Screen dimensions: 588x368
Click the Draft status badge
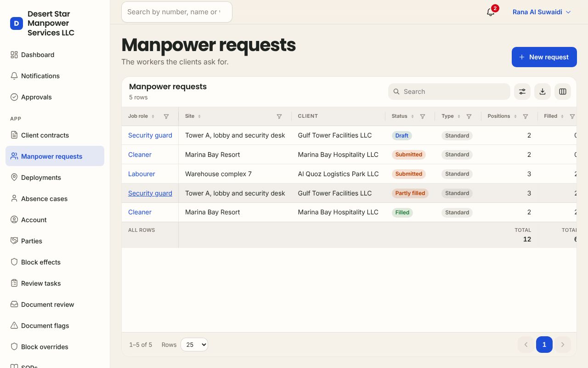click(402, 136)
